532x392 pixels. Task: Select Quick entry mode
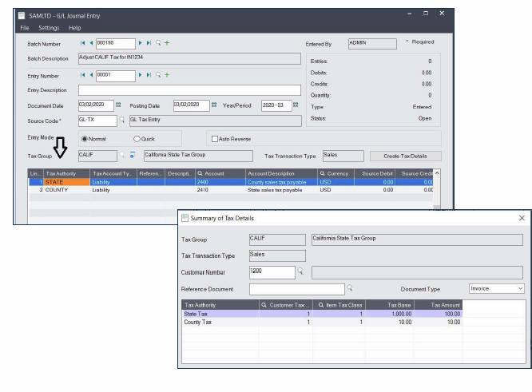click(137, 139)
